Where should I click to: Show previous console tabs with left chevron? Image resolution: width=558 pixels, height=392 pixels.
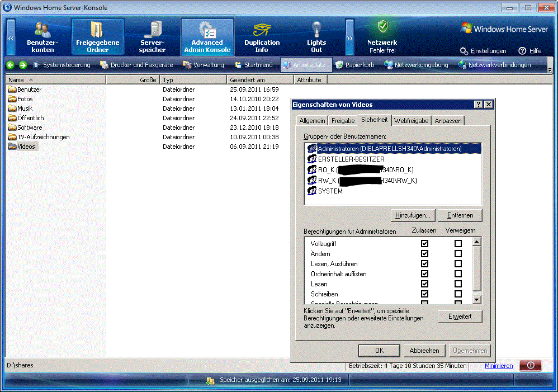click(11, 37)
